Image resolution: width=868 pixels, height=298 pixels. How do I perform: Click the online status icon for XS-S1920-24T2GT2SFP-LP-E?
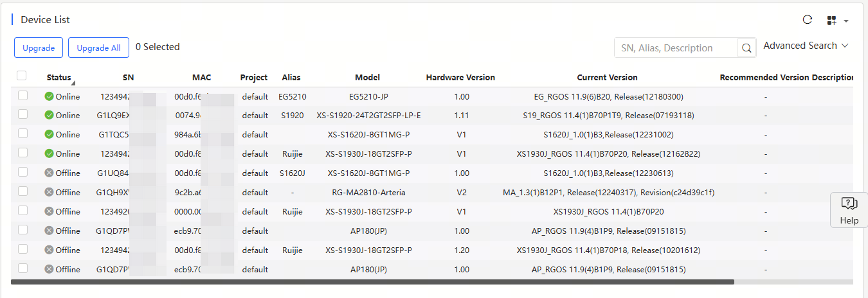tap(49, 116)
